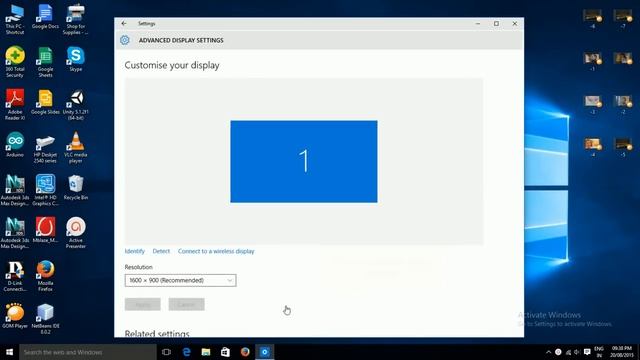This screenshot has width=640, height=360.
Task: Click the round tray icon next to hidden-icons arrow
Action: click(x=558, y=352)
